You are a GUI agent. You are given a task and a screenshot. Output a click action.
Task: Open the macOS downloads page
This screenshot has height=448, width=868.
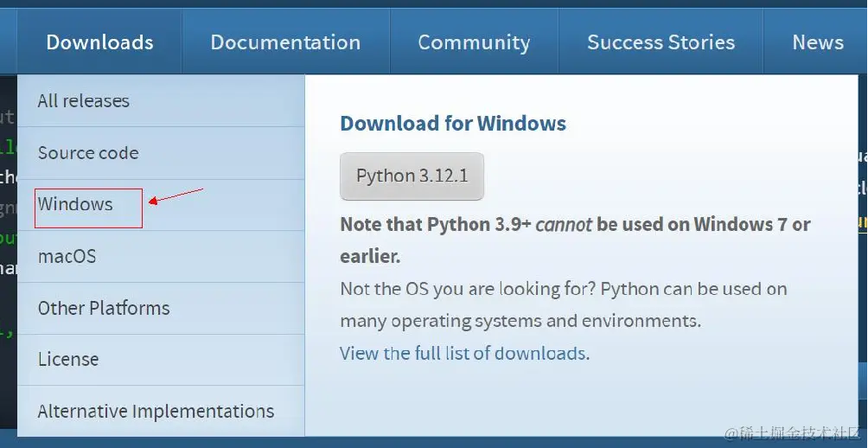point(161,256)
